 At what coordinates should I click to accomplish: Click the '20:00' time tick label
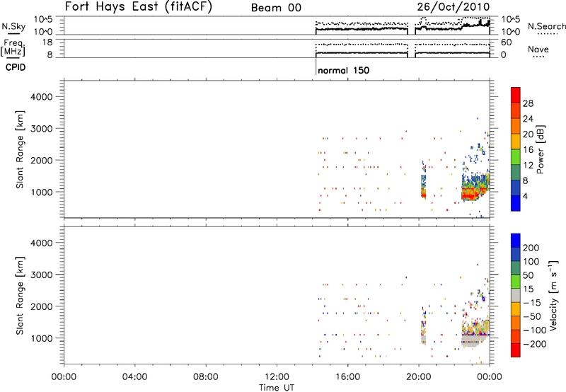[x=419, y=377]
